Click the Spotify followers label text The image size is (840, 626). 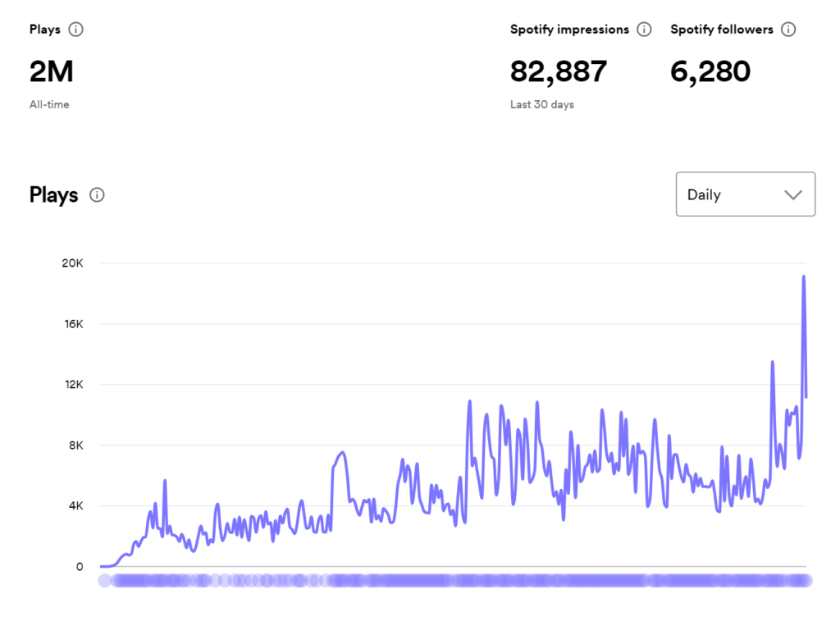tap(721, 30)
